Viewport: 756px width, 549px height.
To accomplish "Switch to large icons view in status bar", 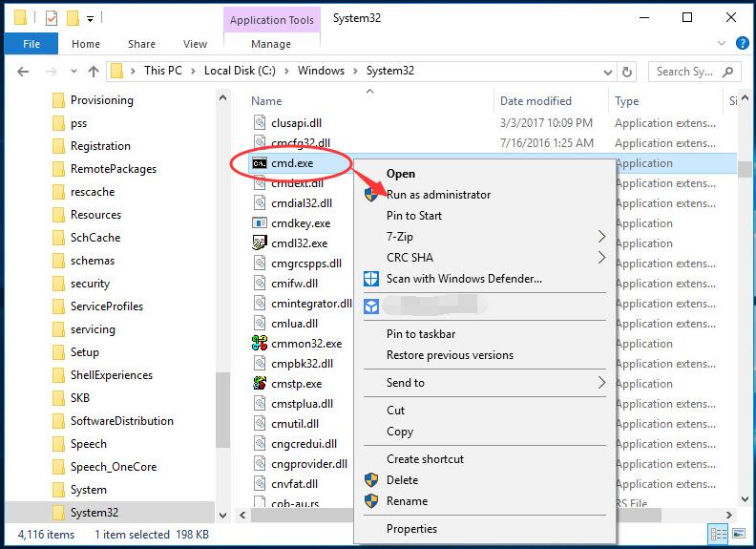I will point(739,534).
